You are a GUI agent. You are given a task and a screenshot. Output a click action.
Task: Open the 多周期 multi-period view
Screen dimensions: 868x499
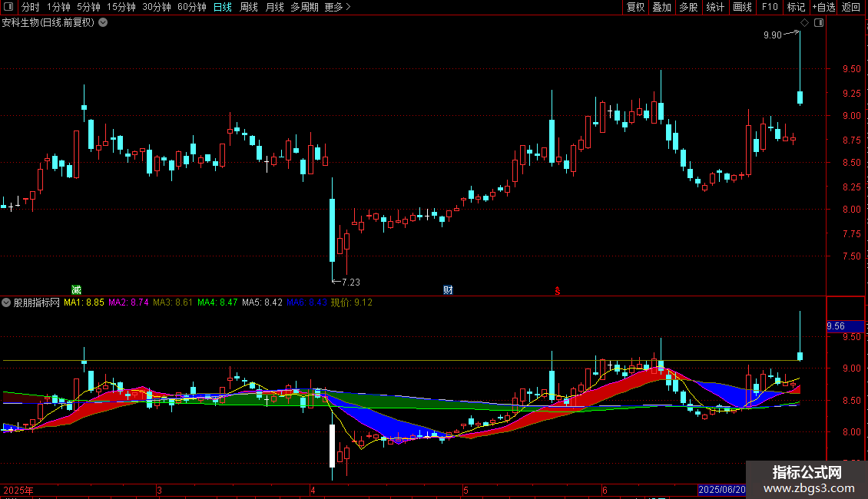point(304,7)
